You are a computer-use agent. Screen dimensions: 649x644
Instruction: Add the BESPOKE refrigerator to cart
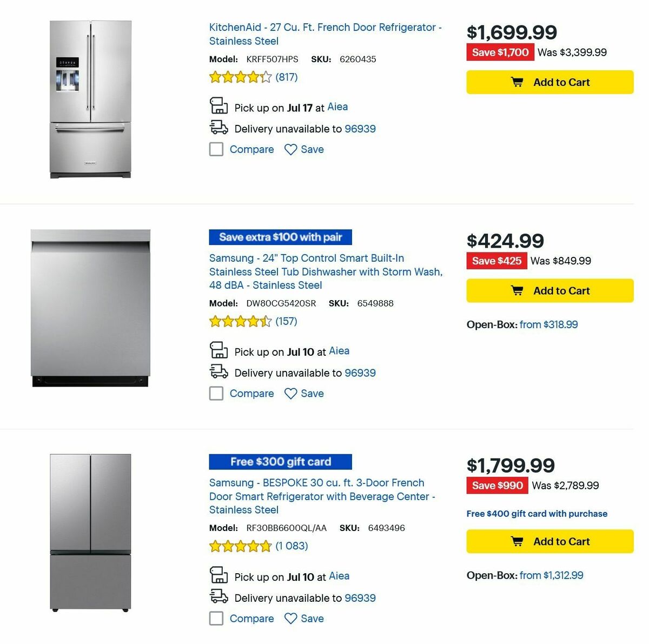pos(549,541)
